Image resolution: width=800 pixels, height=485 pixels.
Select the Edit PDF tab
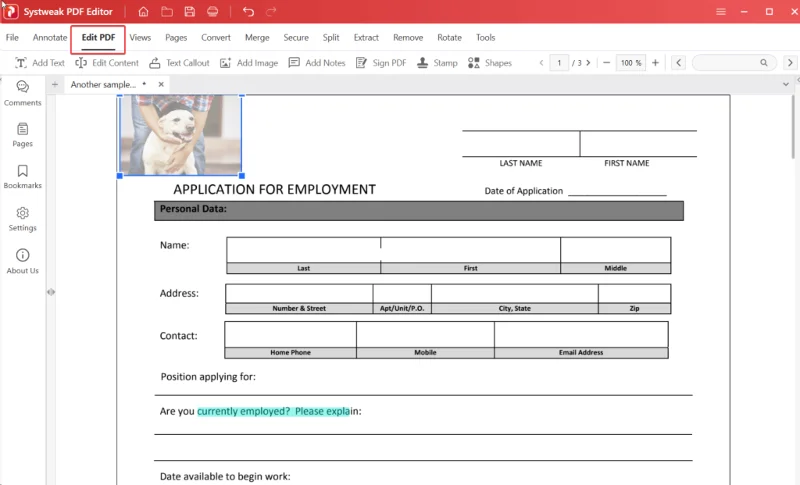(x=98, y=38)
